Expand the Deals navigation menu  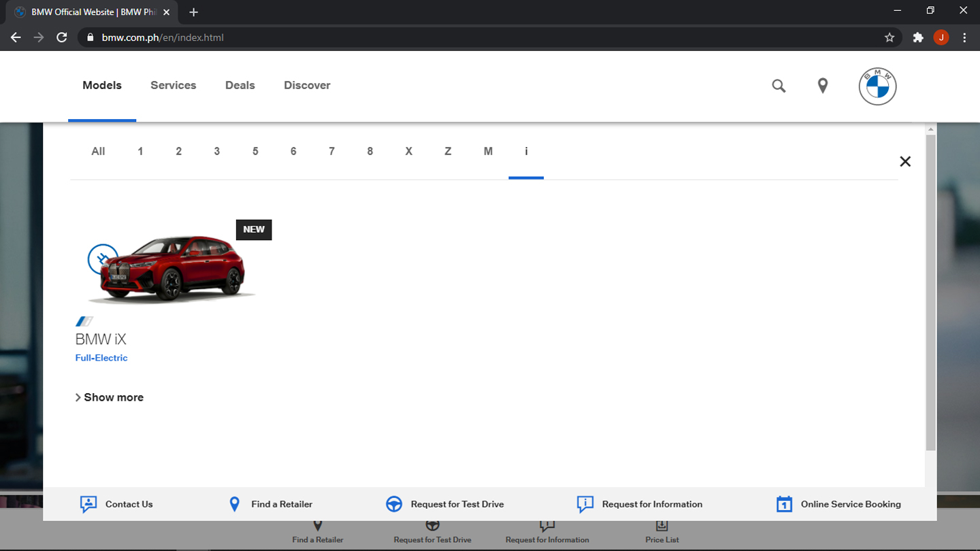tap(240, 85)
